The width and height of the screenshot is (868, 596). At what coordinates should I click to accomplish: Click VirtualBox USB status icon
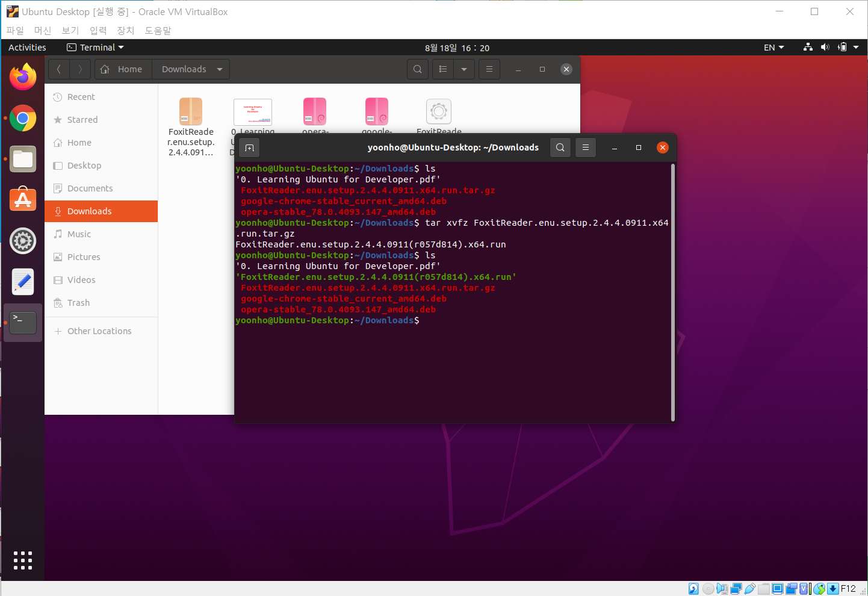tap(749, 589)
